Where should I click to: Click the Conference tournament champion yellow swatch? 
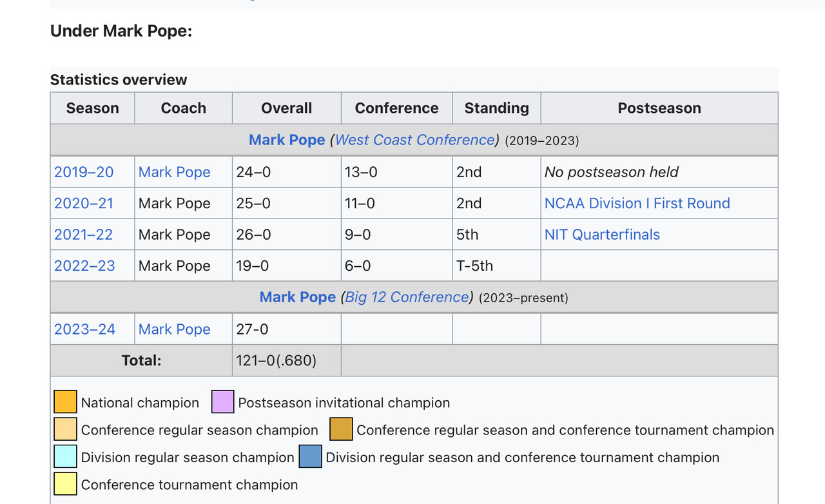[x=65, y=483]
